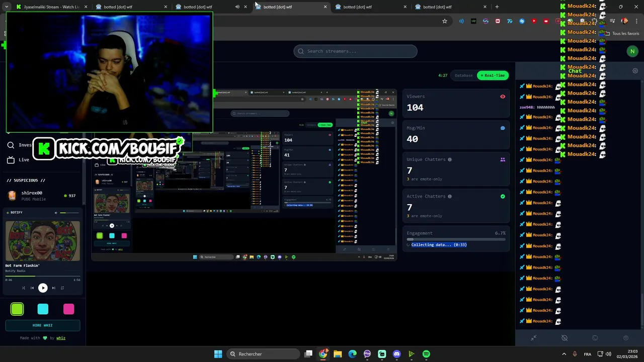The image size is (644, 362).
Task: Mute the Botify player volume icon
Action: tap(56, 213)
